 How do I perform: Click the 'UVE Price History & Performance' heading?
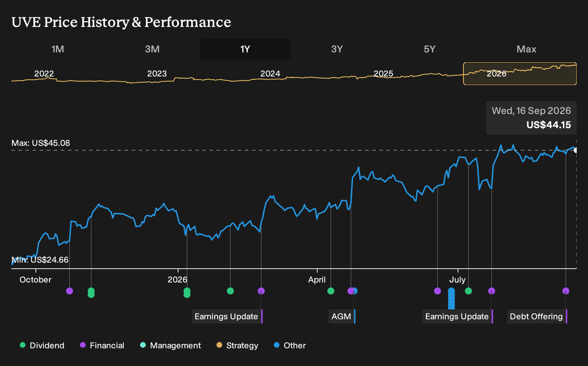tap(121, 22)
